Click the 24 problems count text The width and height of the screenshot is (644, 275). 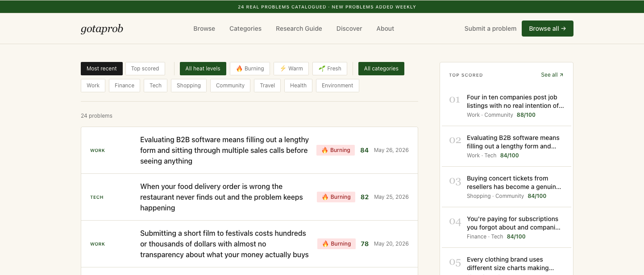point(96,116)
